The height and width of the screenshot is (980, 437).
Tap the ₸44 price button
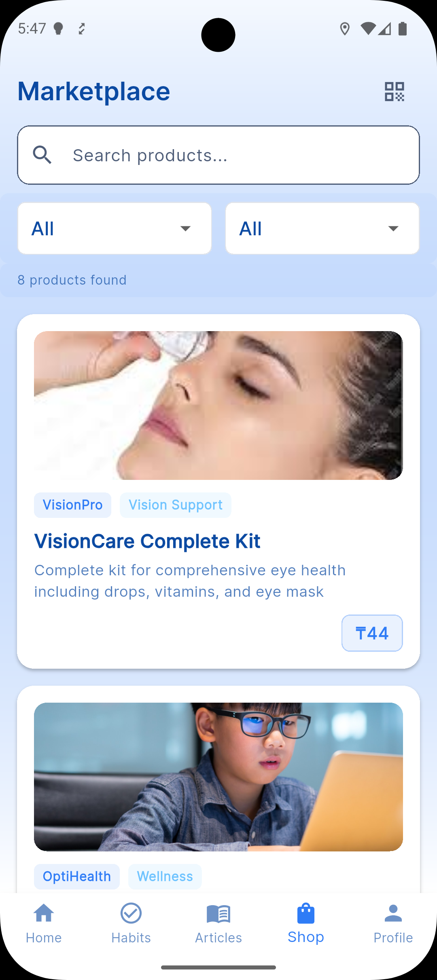(x=372, y=633)
